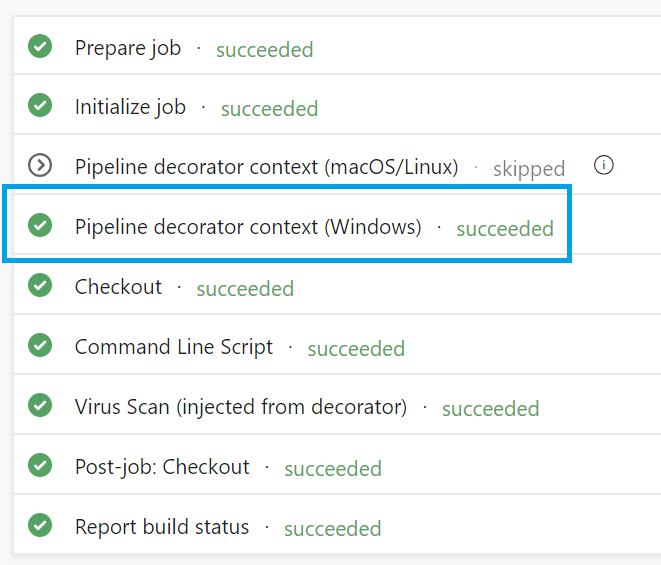View the Checkout step log
Image resolution: width=661 pixels, height=565 pixels.
coord(118,287)
